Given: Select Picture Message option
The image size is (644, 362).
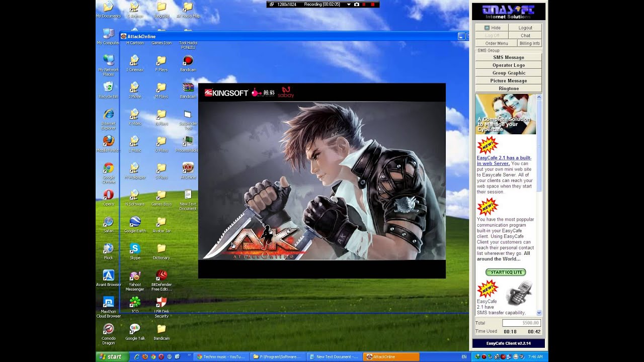Looking at the screenshot, I should coord(509,80).
